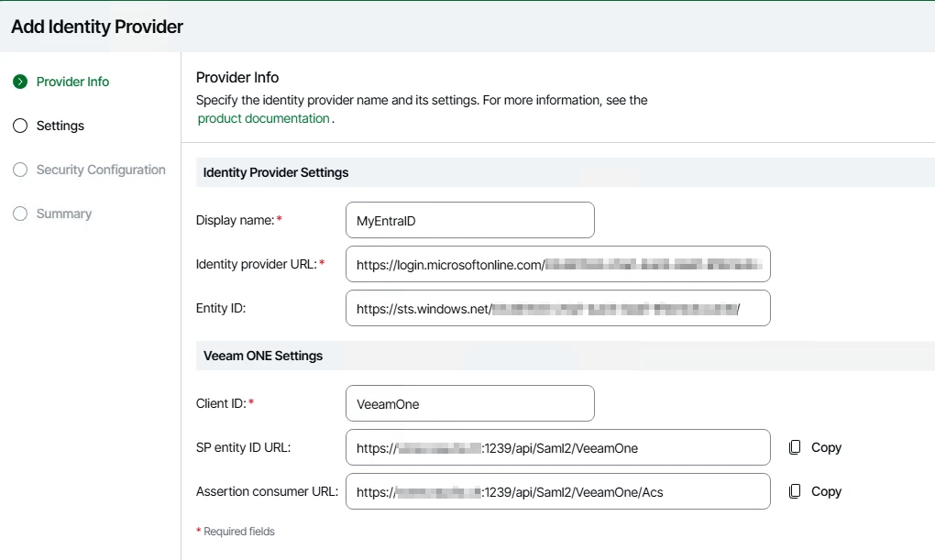
Task: Click copy icon beside Assertion consumer URL
Action: click(x=795, y=491)
